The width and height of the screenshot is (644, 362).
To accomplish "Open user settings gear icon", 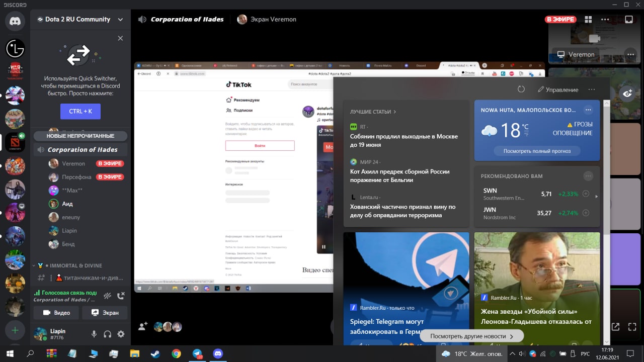I will [121, 334].
